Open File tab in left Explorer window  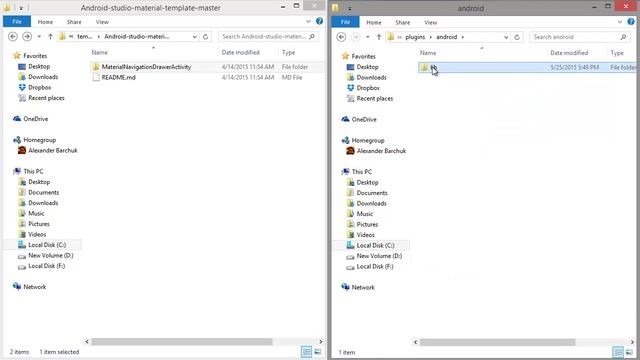[x=17, y=22]
